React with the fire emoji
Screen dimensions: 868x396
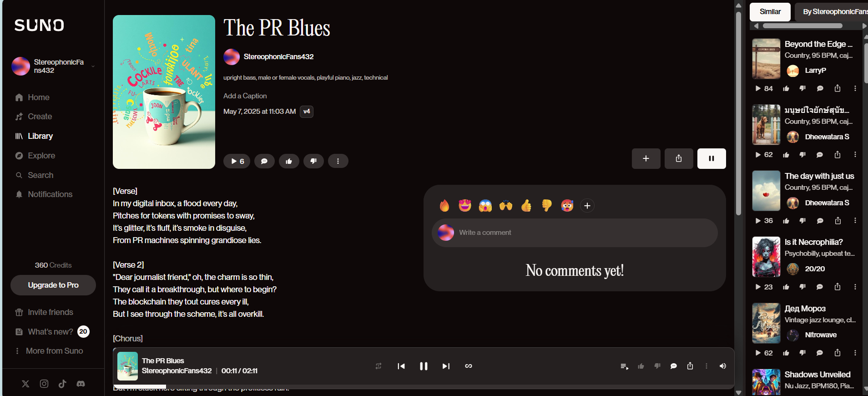click(444, 206)
